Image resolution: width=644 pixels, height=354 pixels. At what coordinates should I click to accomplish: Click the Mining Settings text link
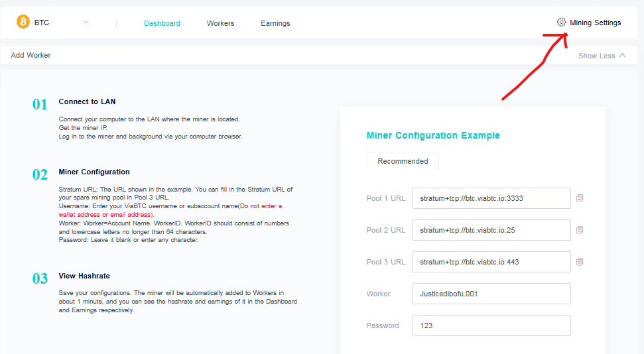(595, 23)
